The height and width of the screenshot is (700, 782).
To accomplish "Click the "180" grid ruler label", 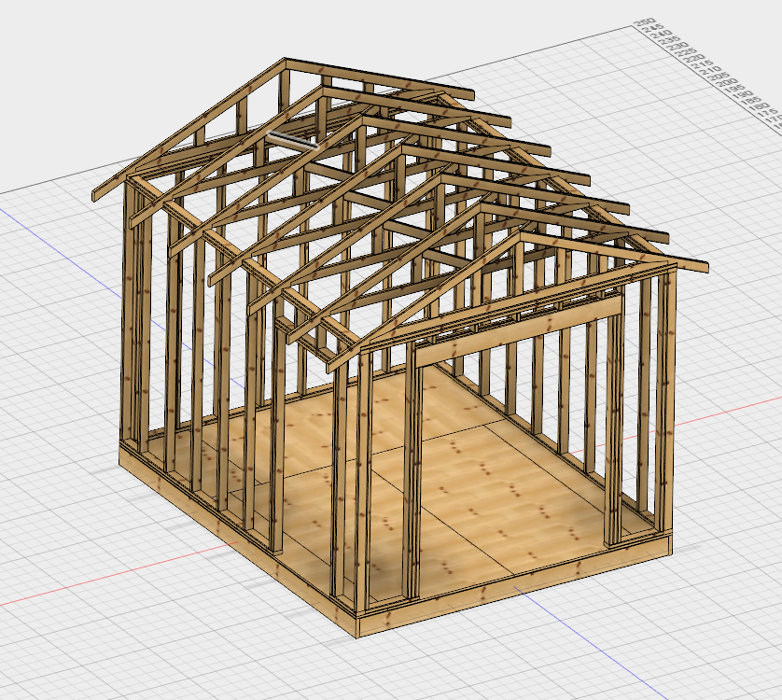I will [759, 105].
